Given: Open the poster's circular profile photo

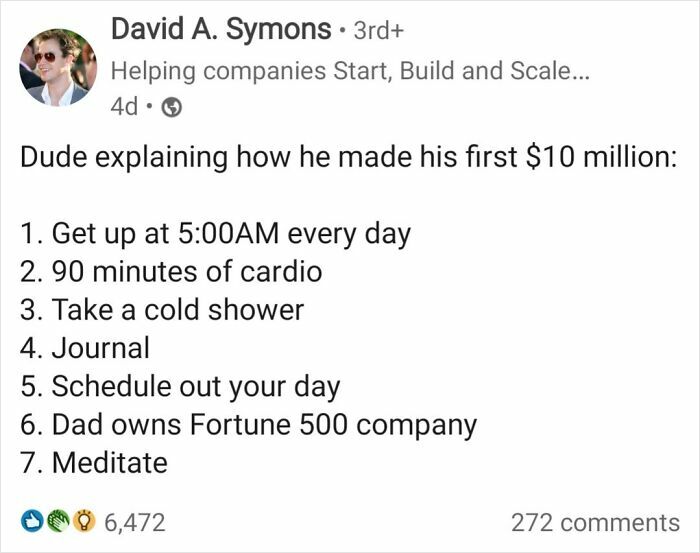Looking at the screenshot, I should [58, 67].
